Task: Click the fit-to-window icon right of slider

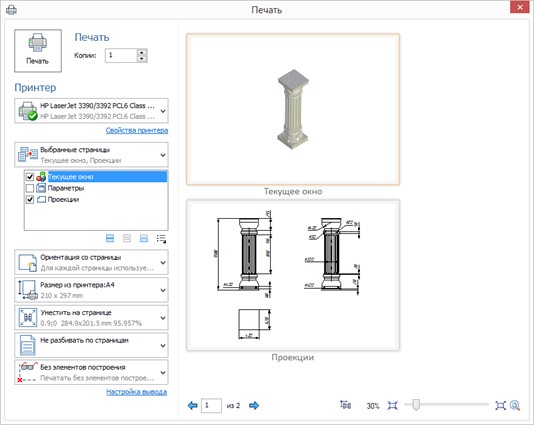Action: pyautogui.click(x=500, y=405)
